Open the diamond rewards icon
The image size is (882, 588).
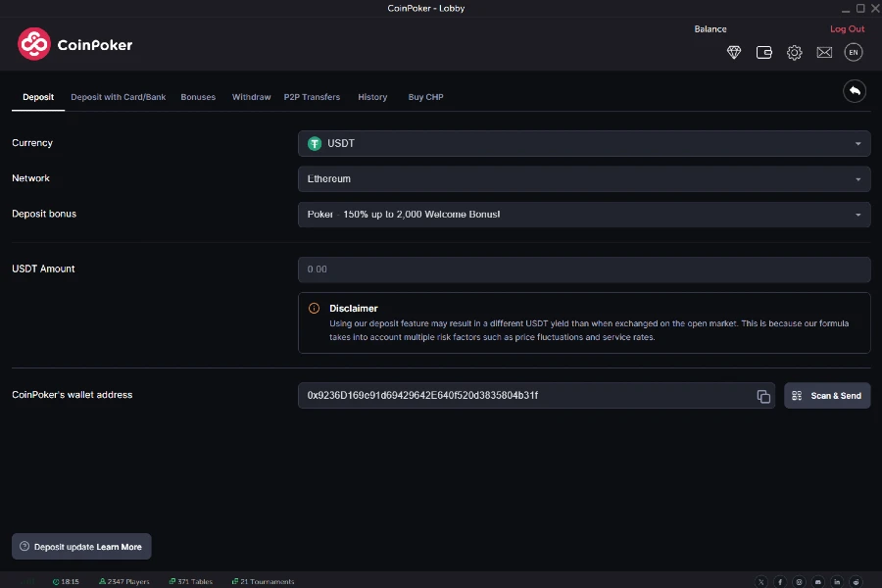click(734, 52)
